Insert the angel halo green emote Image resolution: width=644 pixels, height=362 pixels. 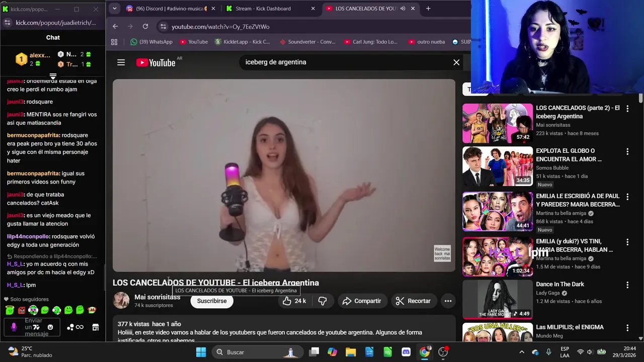(x=10, y=310)
